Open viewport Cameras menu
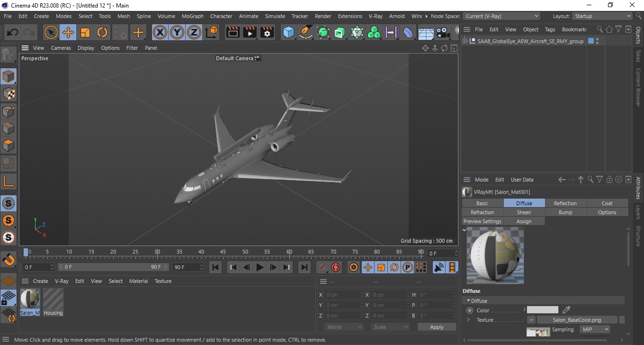This screenshot has width=644, height=345. pyautogui.click(x=61, y=48)
